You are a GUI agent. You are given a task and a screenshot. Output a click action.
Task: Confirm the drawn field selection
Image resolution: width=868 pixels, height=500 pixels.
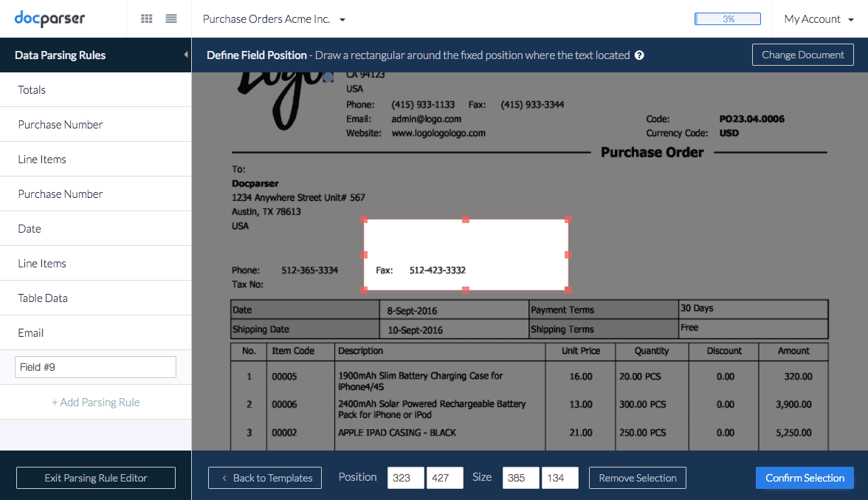[x=805, y=478]
